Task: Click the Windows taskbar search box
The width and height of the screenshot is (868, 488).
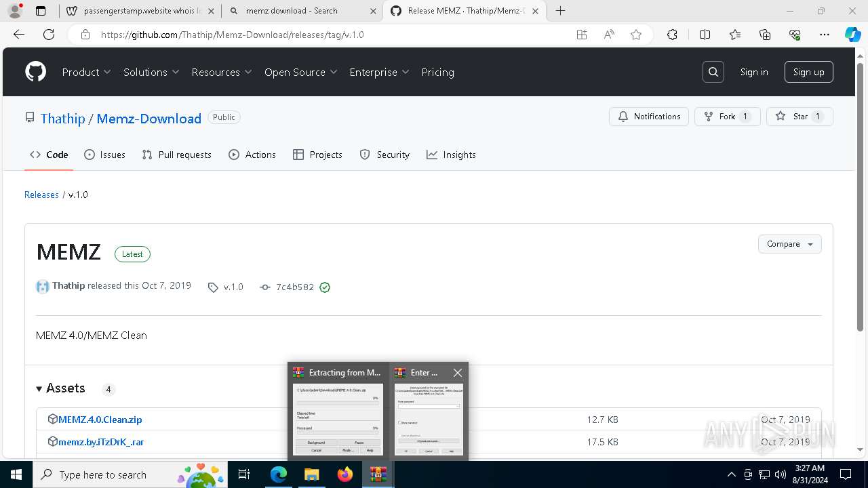Action: pyautogui.click(x=131, y=474)
